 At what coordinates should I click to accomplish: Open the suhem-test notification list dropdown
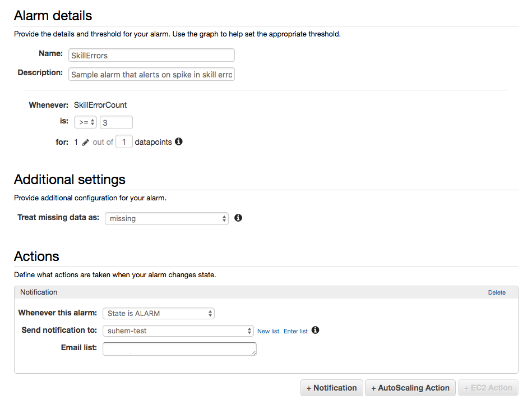pos(178,331)
